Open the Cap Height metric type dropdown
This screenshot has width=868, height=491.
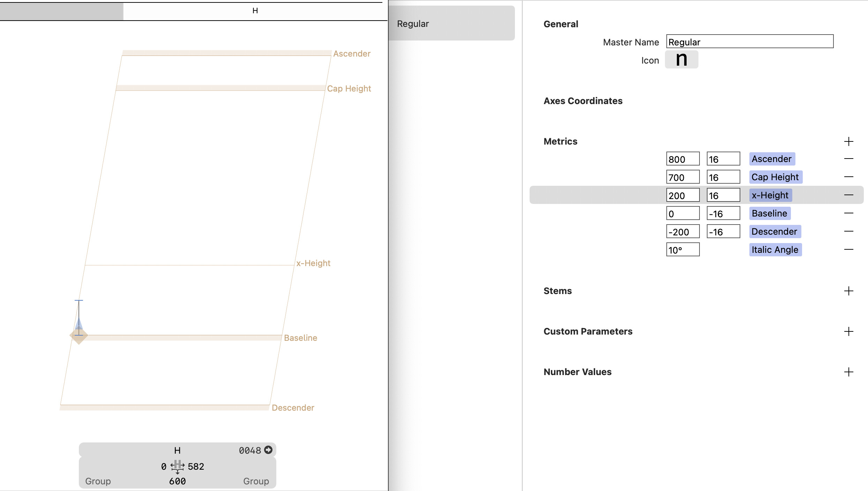pos(775,177)
